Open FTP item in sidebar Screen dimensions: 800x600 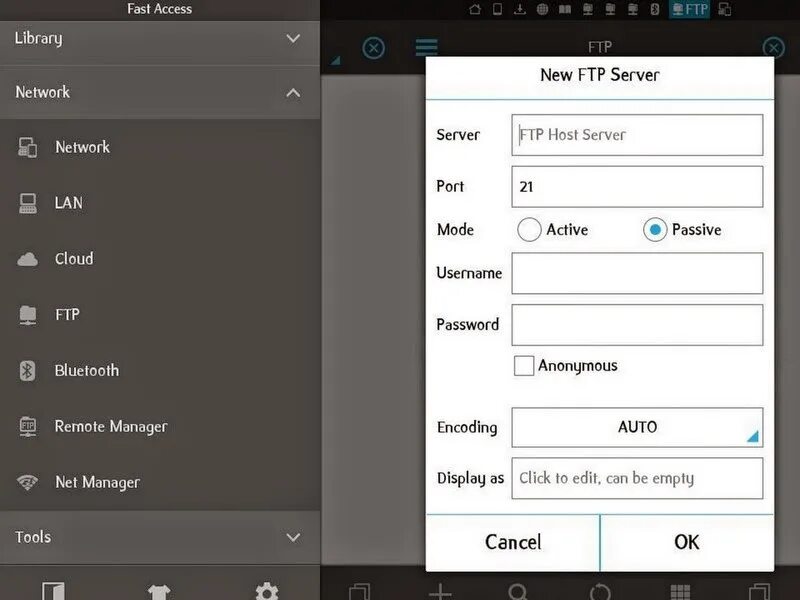point(160,314)
